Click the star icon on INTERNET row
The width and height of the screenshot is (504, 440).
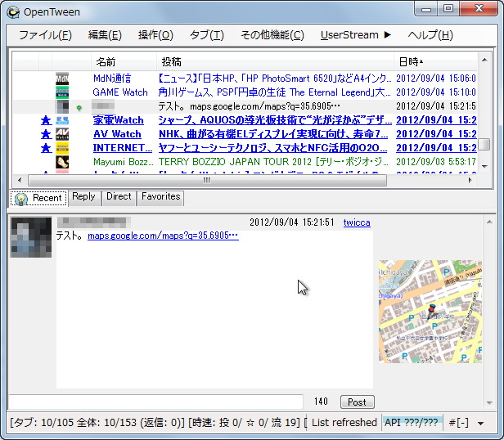click(x=46, y=148)
